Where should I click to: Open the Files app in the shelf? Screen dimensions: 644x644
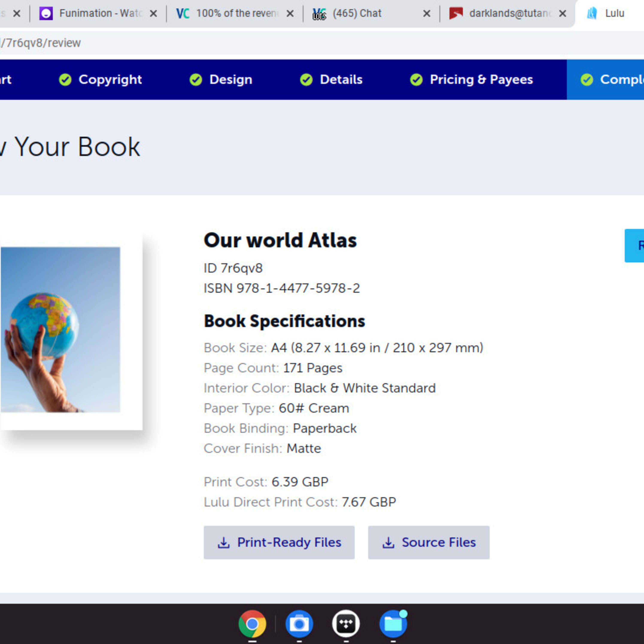pos(393,623)
